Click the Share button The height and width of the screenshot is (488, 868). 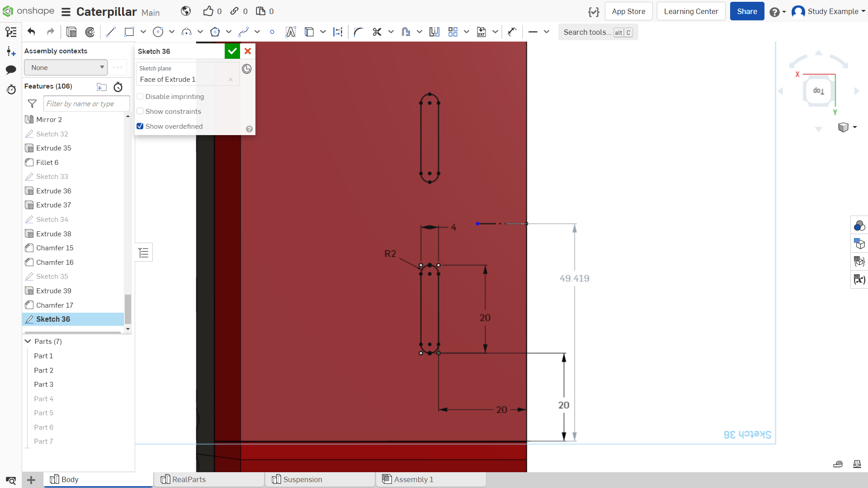click(x=747, y=11)
